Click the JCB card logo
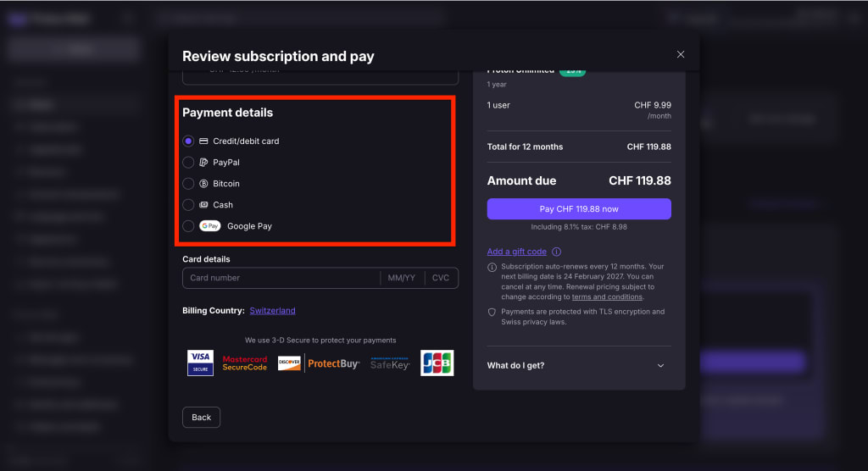 click(x=437, y=363)
